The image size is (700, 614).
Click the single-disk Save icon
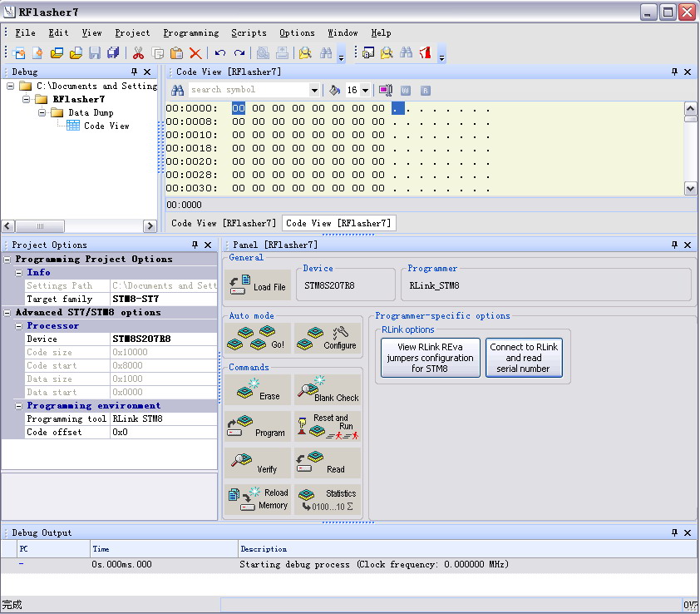pos(95,52)
